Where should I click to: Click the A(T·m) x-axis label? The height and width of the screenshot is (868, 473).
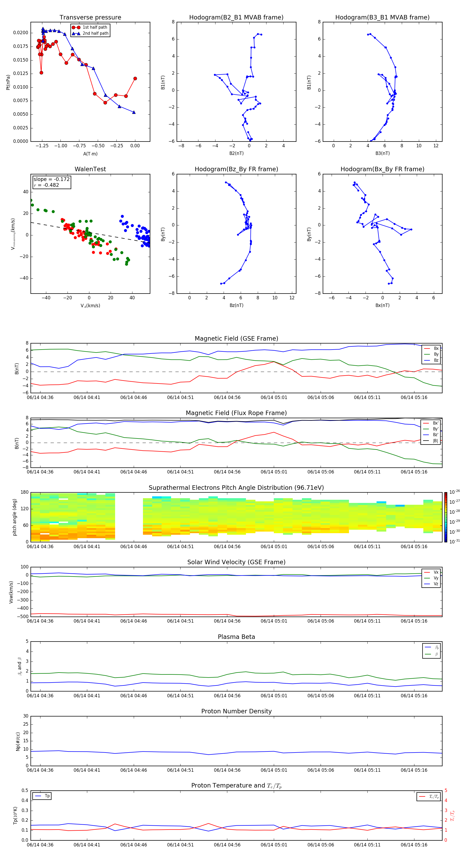coord(90,154)
